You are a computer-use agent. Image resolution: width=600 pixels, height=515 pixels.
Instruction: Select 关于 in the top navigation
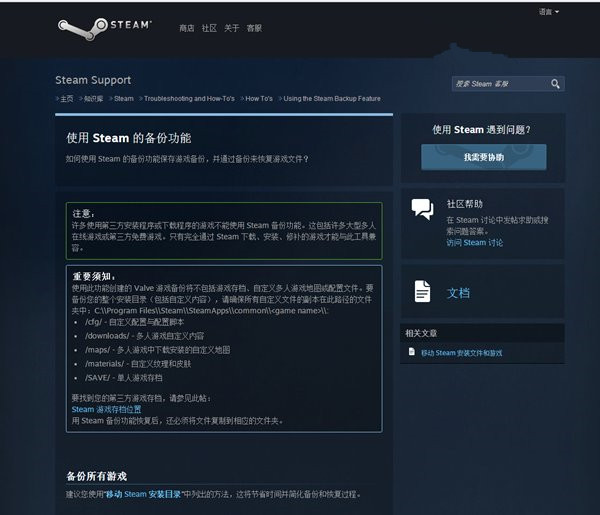click(232, 28)
